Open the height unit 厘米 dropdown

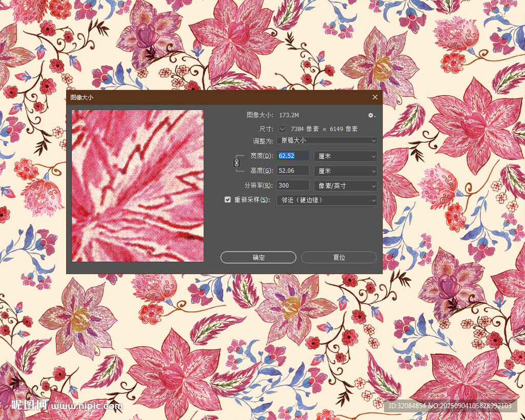click(346, 171)
